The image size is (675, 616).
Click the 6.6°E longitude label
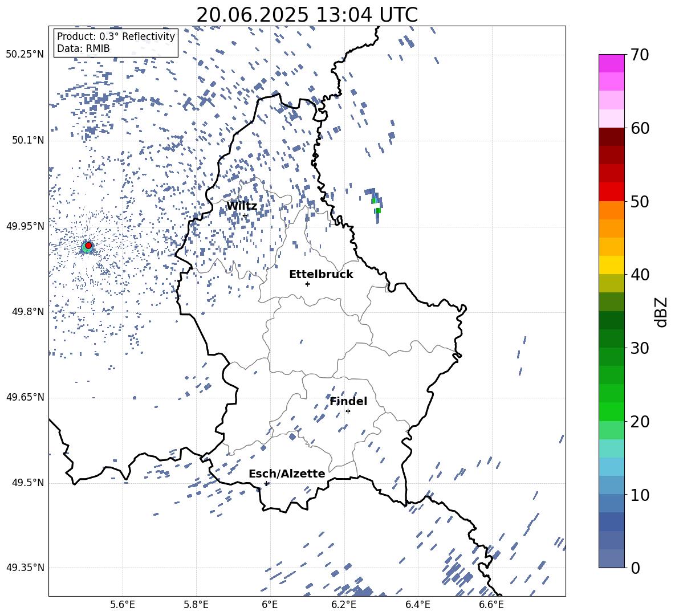pos(491,605)
